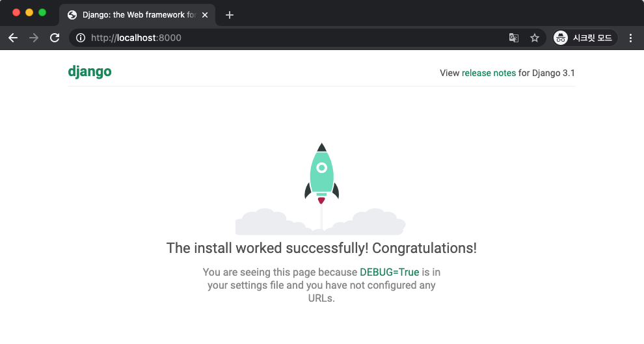Image resolution: width=644 pixels, height=344 pixels.
Task: Bookmark this page with the star icon
Action: (534, 38)
